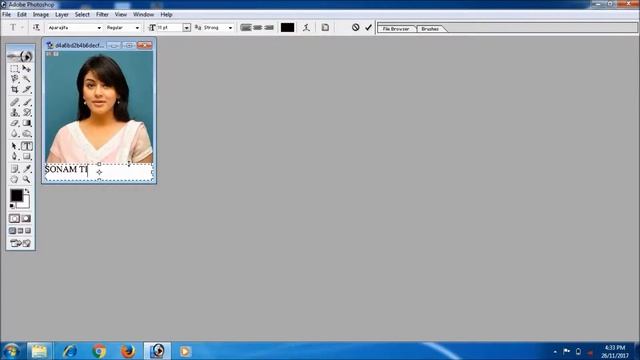The height and width of the screenshot is (360, 640).
Task: Swap foreground and background colors
Action: point(27,191)
